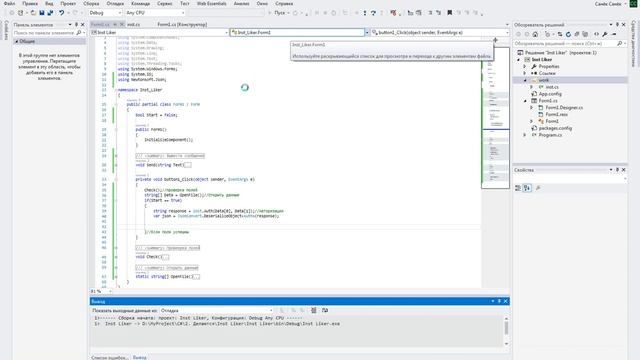Click the property pages wrench in Свойства panel
The height and width of the screenshot is (360, 640).
click(x=538, y=188)
